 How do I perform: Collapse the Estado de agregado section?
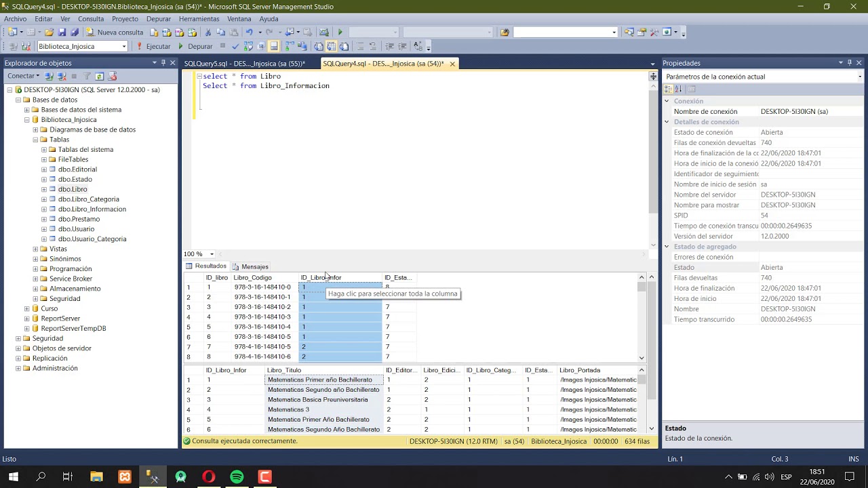667,247
